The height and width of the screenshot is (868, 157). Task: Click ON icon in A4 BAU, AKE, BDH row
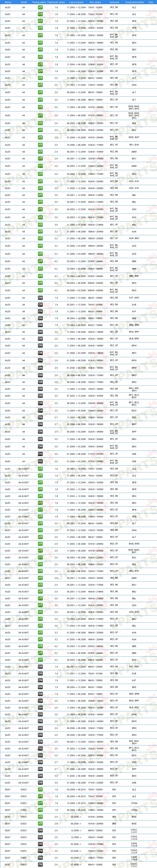tap(40, 389)
